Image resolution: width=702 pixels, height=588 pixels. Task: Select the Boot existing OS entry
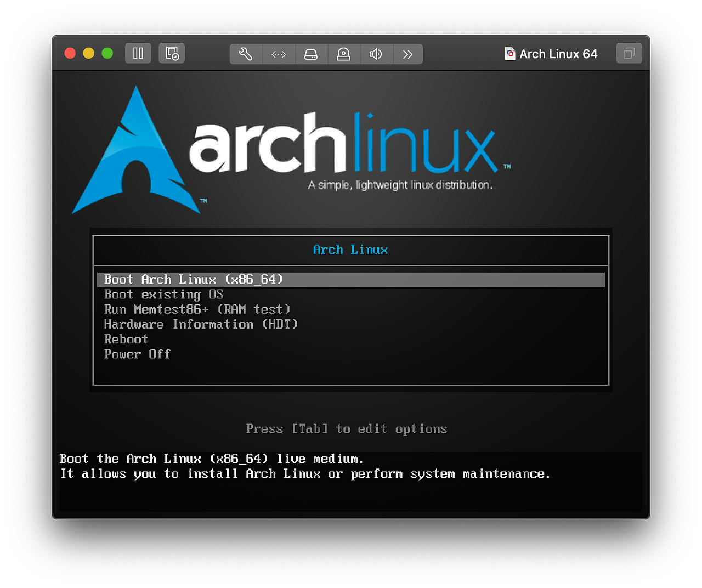tap(163, 295)
